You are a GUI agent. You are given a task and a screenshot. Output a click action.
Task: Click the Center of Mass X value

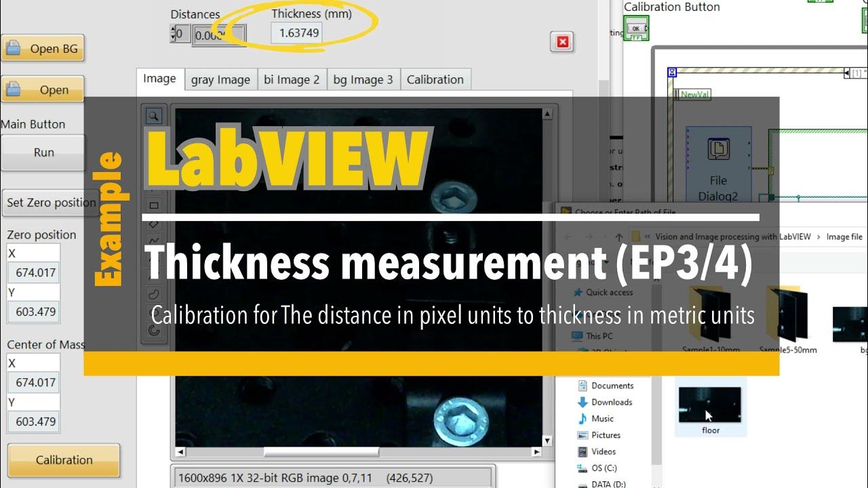(x=35, y=382)
